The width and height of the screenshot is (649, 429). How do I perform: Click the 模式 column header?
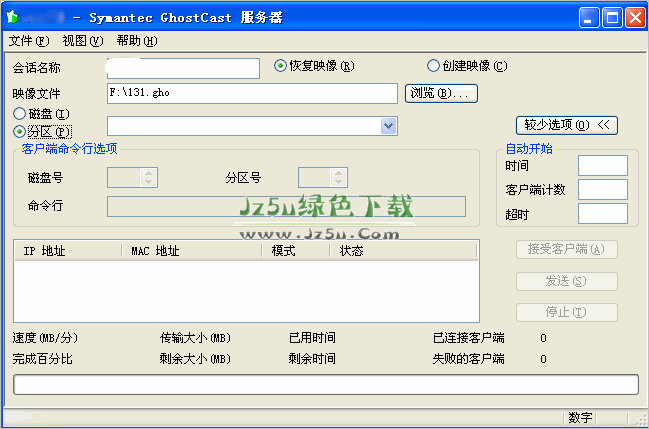[296, 251]
